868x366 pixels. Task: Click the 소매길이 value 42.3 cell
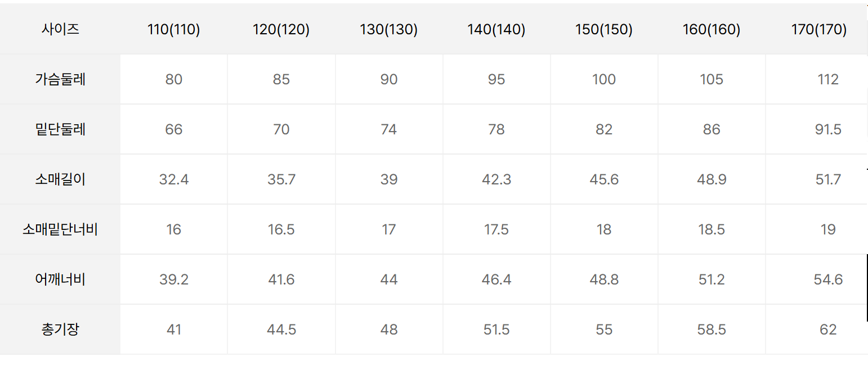click(496, 179)
